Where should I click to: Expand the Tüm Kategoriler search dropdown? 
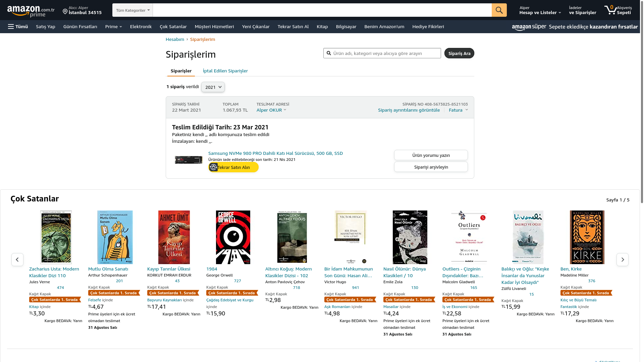tap(133, 10)
